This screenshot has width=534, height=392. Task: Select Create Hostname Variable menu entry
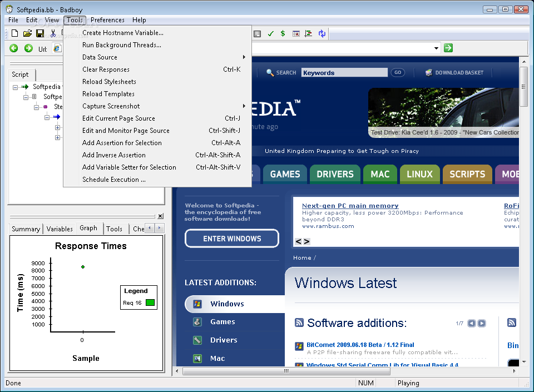pyautogui.click(x=157, y=33)
